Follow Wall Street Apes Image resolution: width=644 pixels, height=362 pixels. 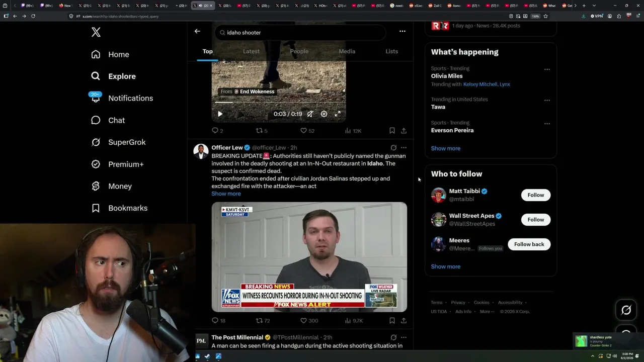point(536,220)
